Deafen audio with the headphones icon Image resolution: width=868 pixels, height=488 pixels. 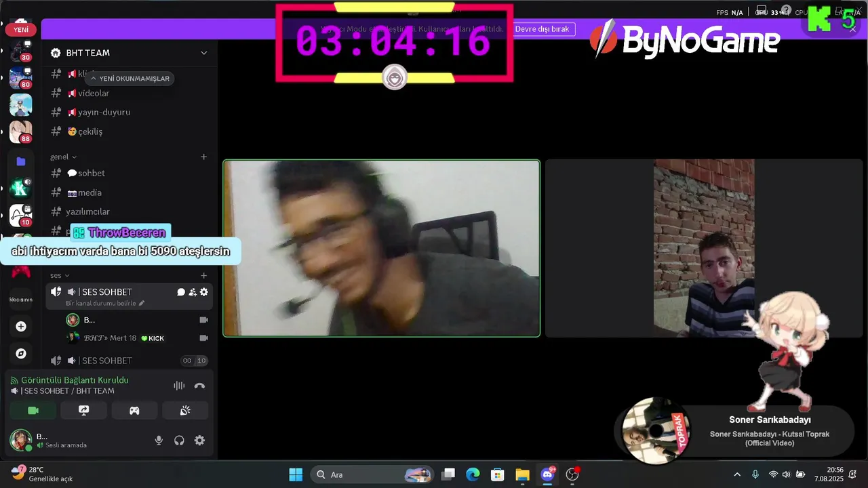pyautogui.click(x=179, y=441)
